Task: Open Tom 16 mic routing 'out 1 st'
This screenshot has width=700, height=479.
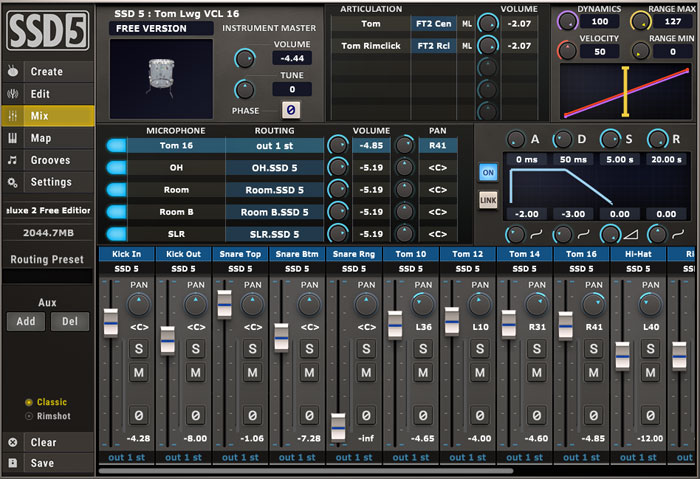Action: tap(275, 146)
